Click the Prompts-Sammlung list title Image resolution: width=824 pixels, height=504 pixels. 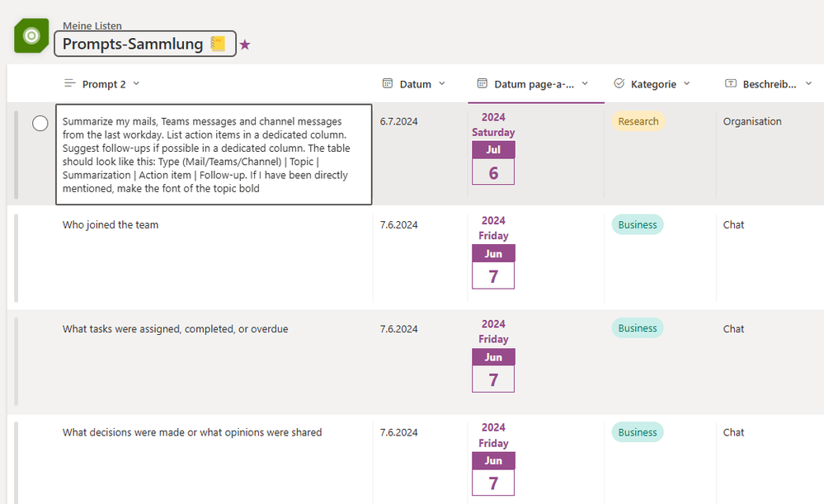coord(133,44)
